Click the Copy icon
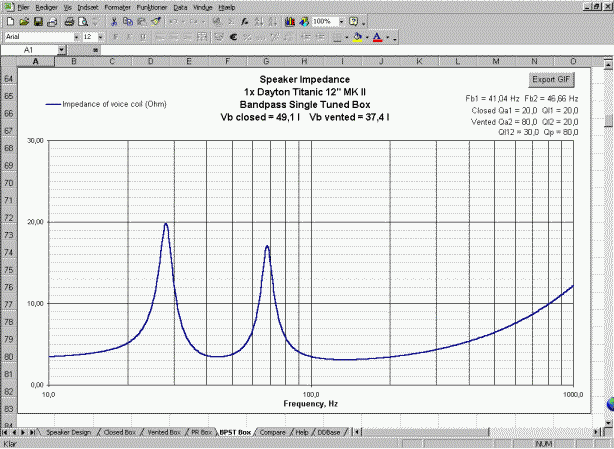 128,22
